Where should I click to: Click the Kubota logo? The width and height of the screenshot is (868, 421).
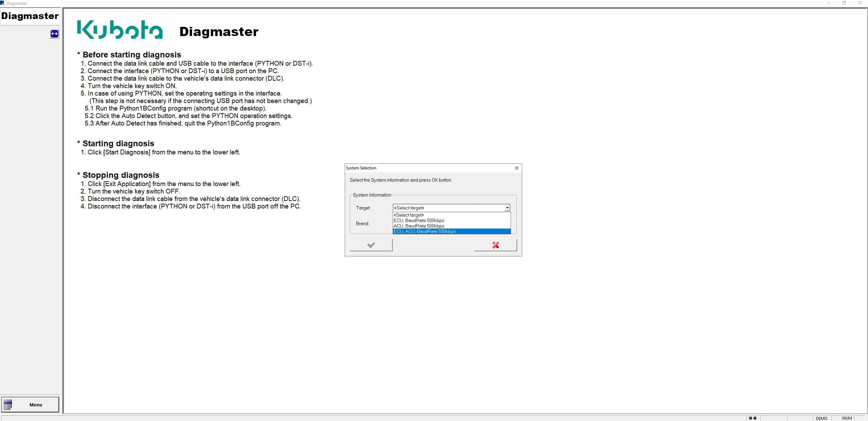(120, 30)
